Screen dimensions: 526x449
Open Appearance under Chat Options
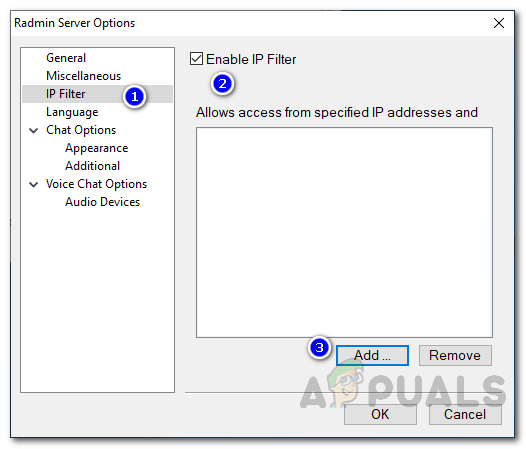point(97,148)
